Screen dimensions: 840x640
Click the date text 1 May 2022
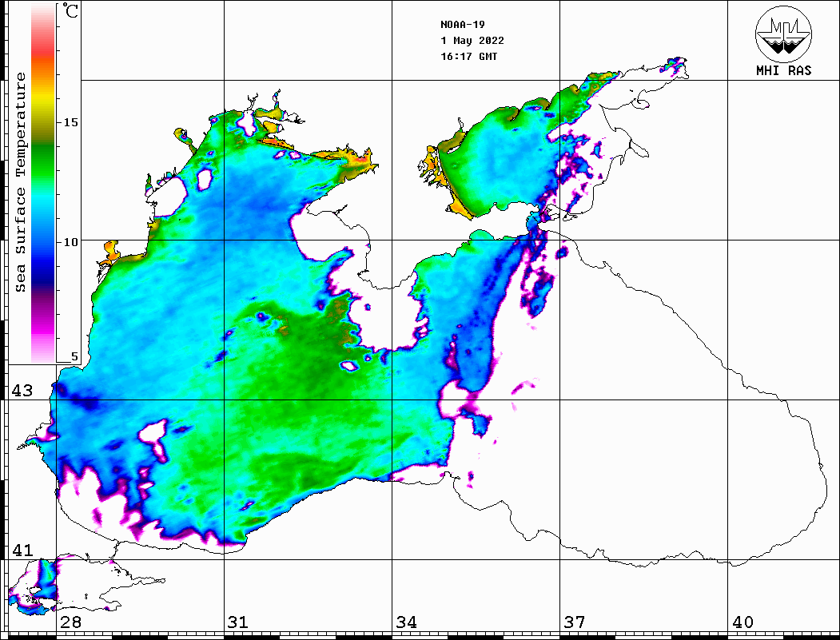click(x=472, y=41)
